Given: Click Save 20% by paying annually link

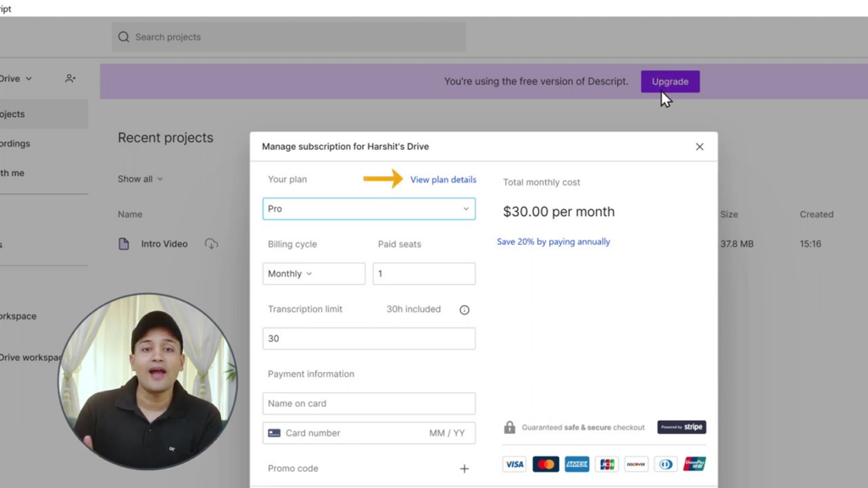Looking at the screenshot, I should click(554, 241).
